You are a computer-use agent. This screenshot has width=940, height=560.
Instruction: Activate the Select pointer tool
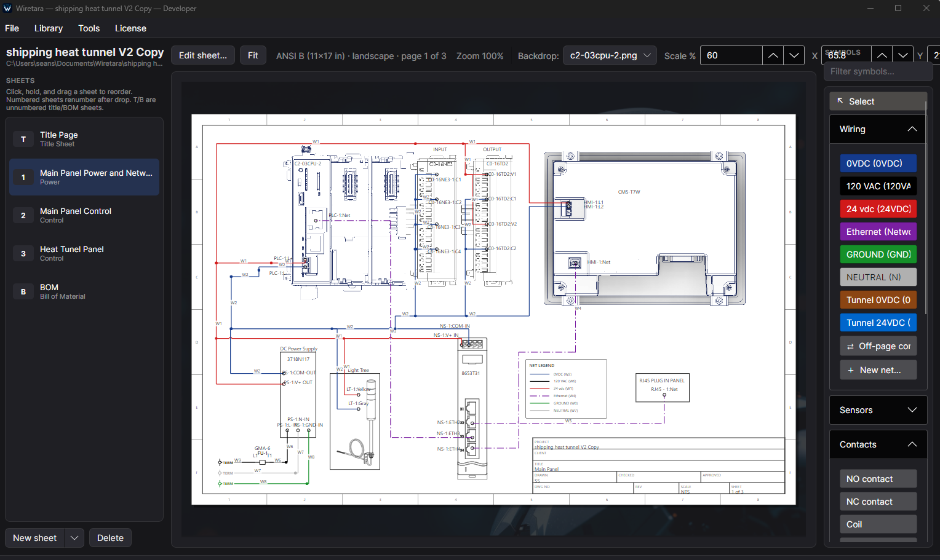(878, 101)
